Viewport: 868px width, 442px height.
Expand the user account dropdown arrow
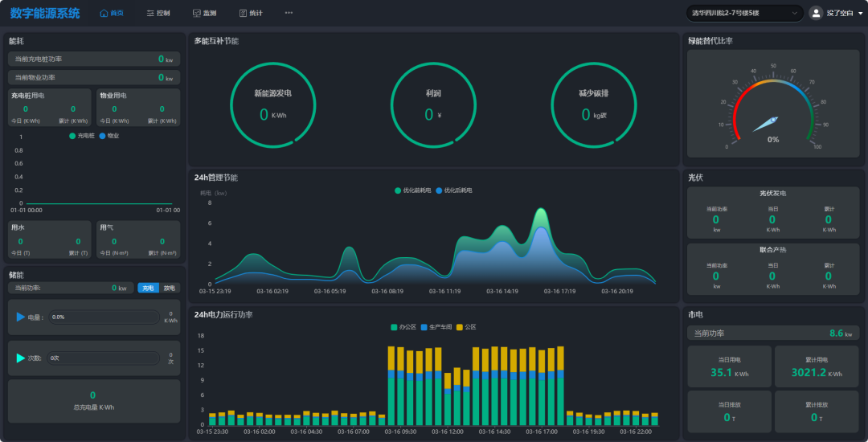(x=861, y=14)
